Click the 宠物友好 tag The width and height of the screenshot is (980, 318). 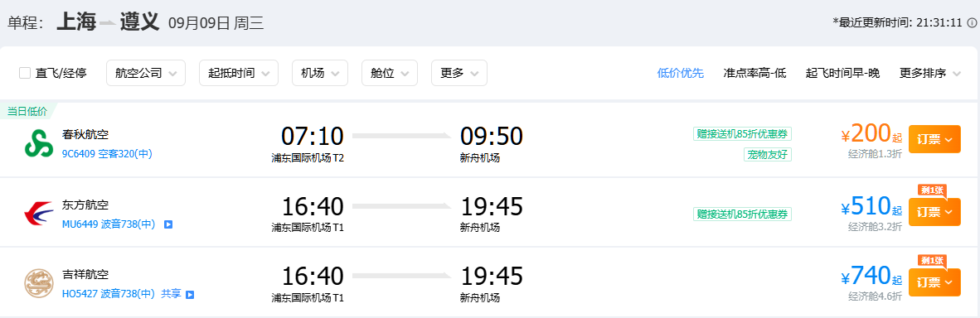tap(768, 154)
